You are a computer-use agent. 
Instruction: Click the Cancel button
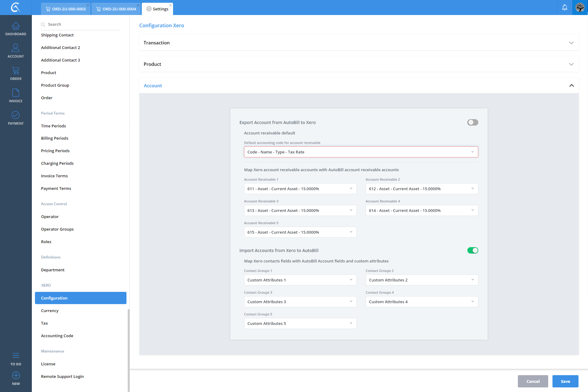(533, 381)
